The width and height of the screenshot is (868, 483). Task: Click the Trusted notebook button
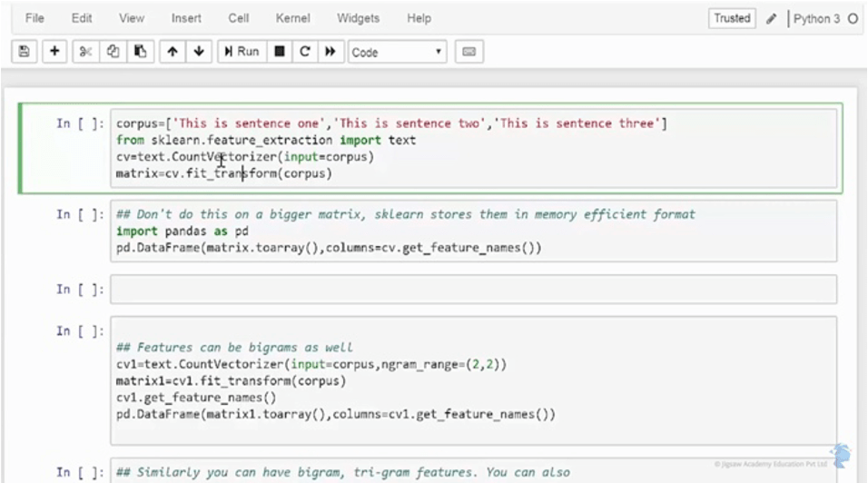coord(732,18)
